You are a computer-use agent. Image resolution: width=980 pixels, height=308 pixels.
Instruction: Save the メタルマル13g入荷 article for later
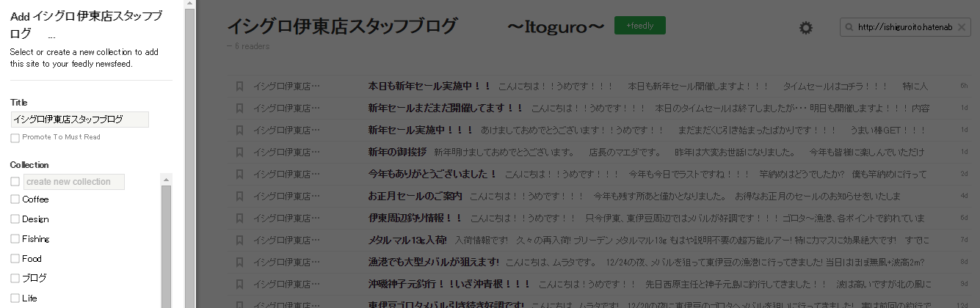(x=239, y=240)
